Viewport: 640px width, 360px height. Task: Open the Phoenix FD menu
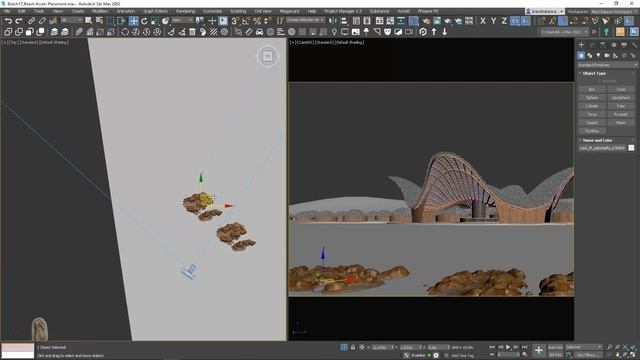click(x=428, y=11)
